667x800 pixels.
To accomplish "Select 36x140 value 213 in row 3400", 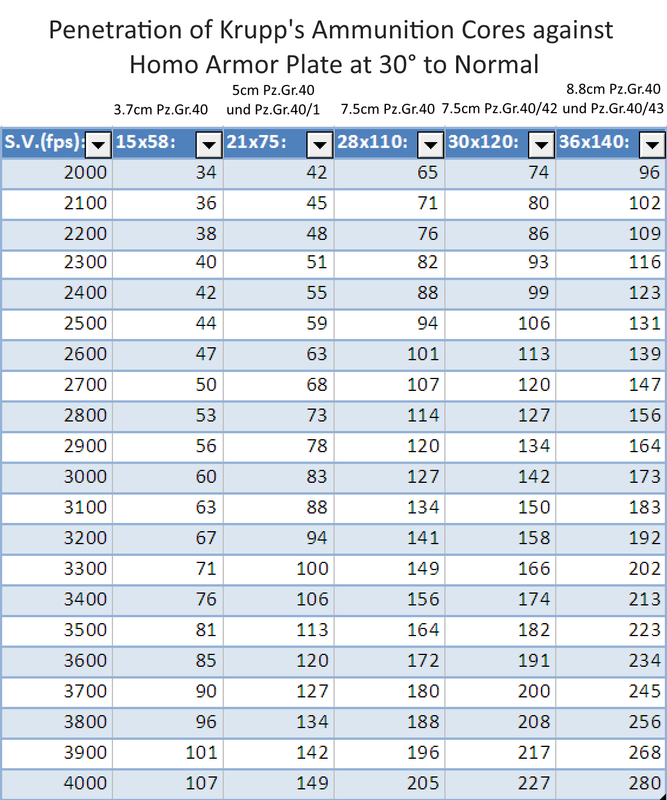I will coord(611,600).
